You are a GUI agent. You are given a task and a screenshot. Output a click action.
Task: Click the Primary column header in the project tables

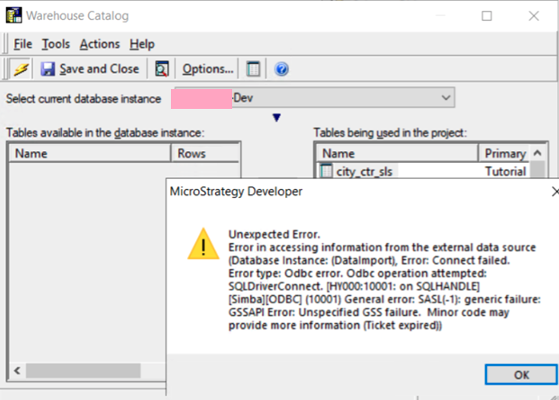(505, 153)
